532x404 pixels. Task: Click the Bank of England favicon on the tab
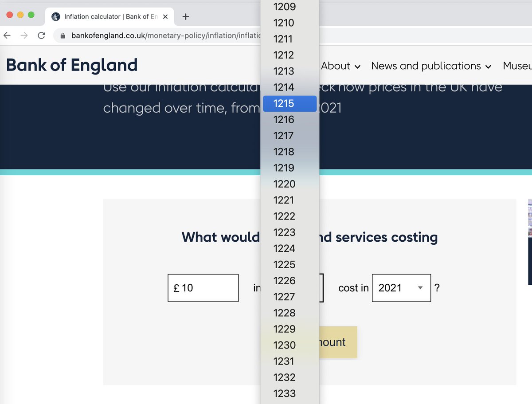pos(55,16)
